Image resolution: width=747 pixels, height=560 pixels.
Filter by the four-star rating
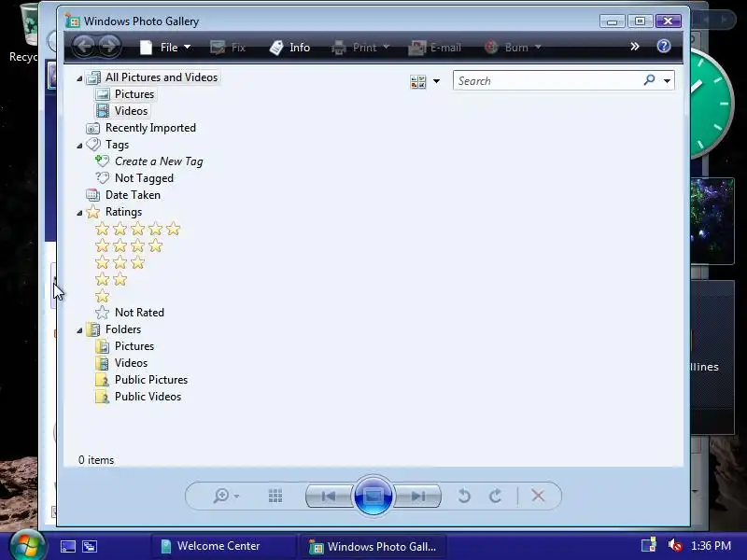click(129, 245)
